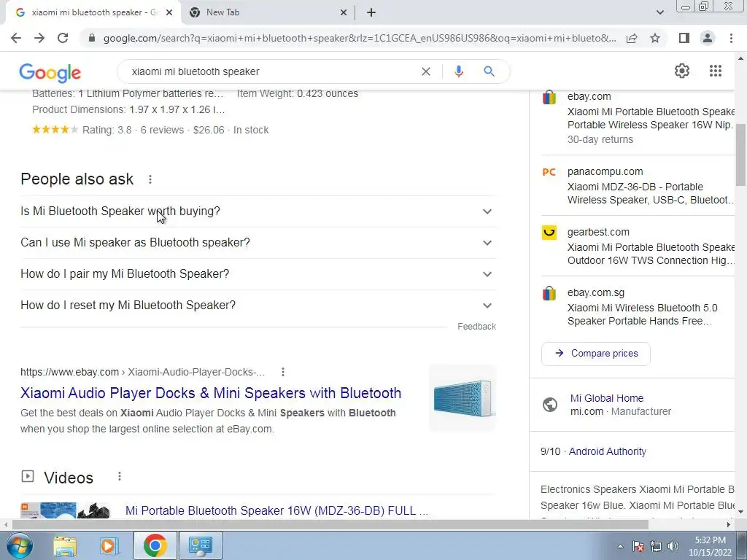Screen dimensions: 747x560
Task: Share this page via address bar icon
Action: pyautogui.click(x=632, y=38)
